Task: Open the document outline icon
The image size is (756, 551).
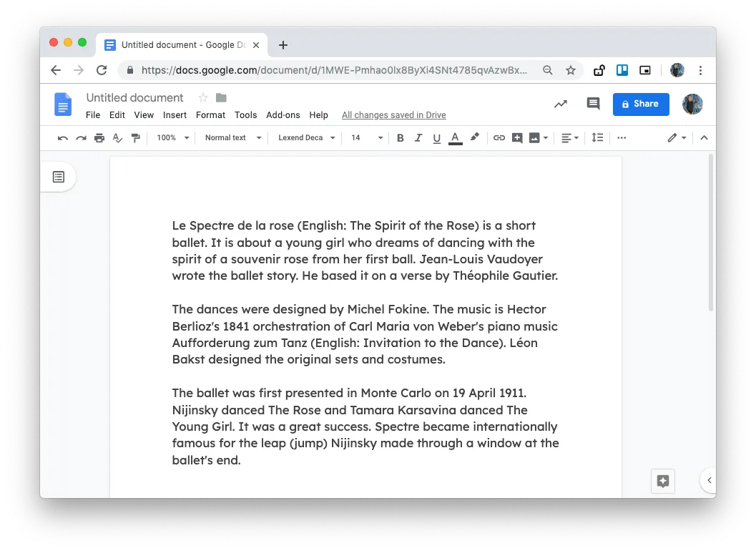Action: point(58,176)
